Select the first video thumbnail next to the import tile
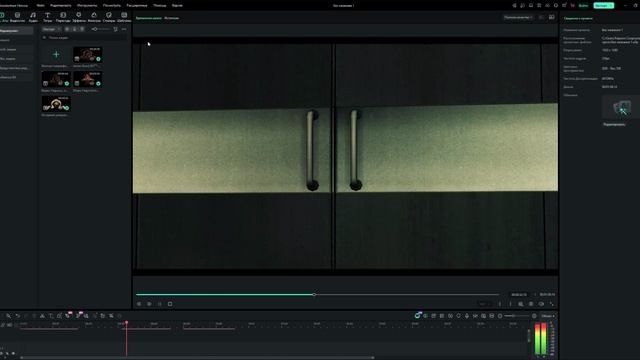This screenshot has height=360, width=640. click(87, 55)
